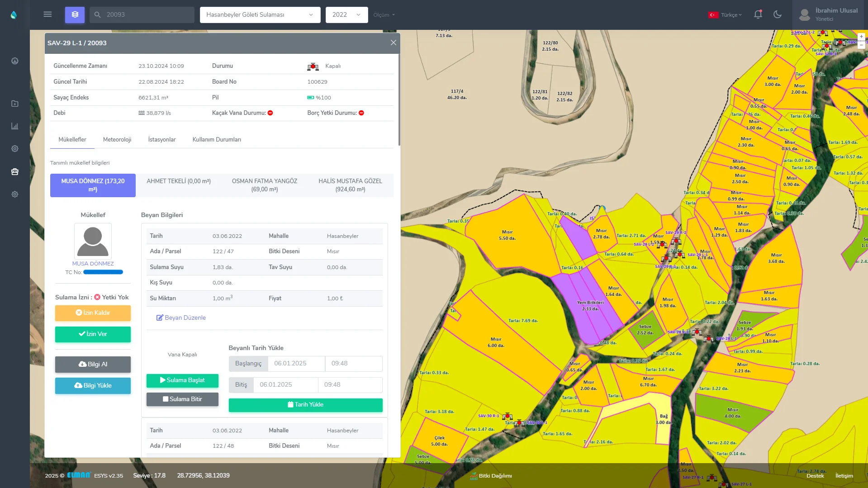
Task: Switch to the Meteoroloji tab
Action: (x=117, y=139)
